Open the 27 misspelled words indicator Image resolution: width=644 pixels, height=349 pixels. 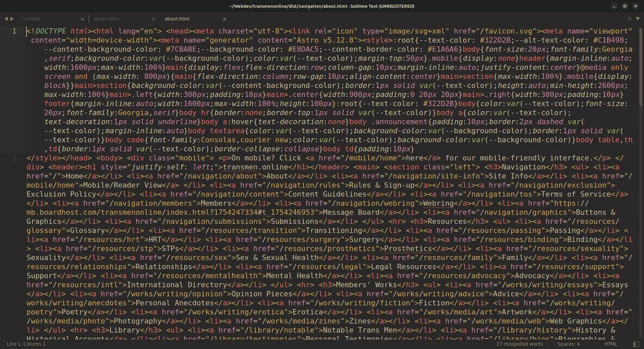(x=520, y=344)
